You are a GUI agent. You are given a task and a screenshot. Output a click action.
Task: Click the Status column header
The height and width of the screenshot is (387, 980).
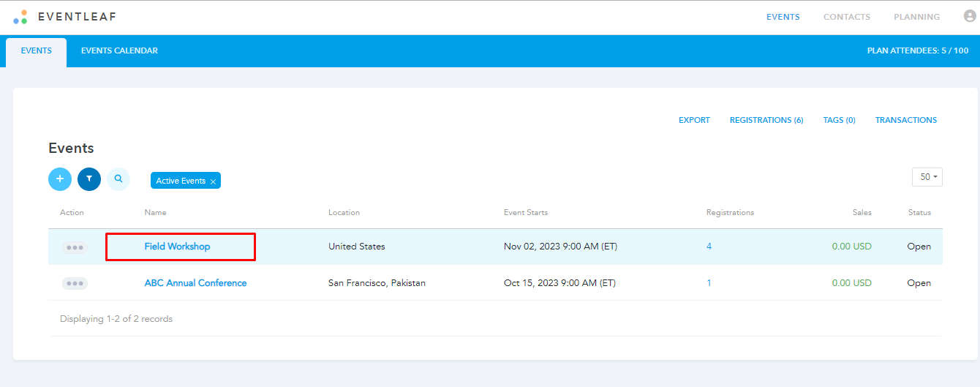click(919, 213)
